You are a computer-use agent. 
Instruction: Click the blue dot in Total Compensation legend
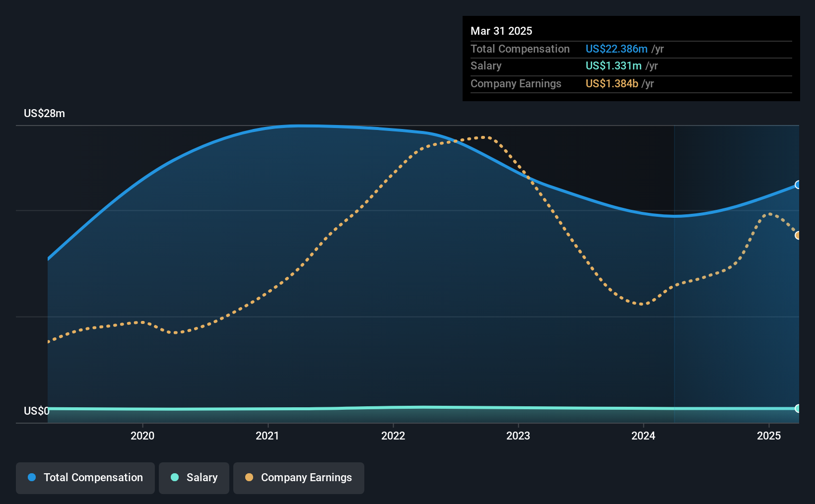tap(32, 477)
